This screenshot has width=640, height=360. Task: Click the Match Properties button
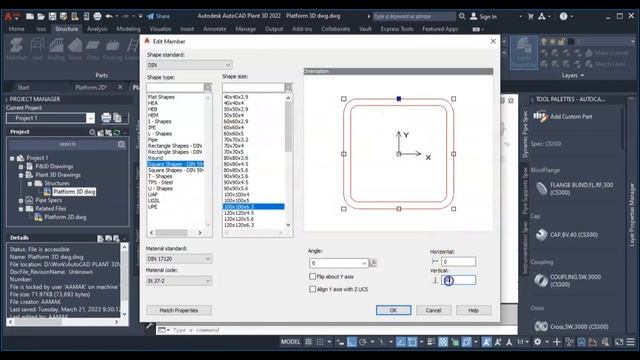click(x=179, y=310)
